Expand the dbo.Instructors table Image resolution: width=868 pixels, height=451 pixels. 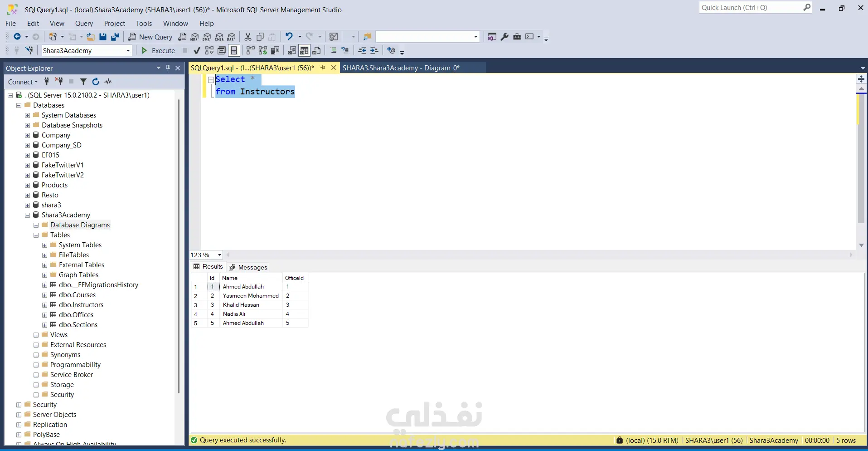point(45,305)
